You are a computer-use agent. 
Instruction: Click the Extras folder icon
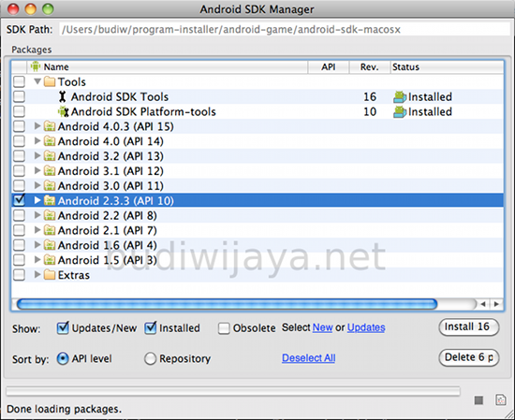50,275
